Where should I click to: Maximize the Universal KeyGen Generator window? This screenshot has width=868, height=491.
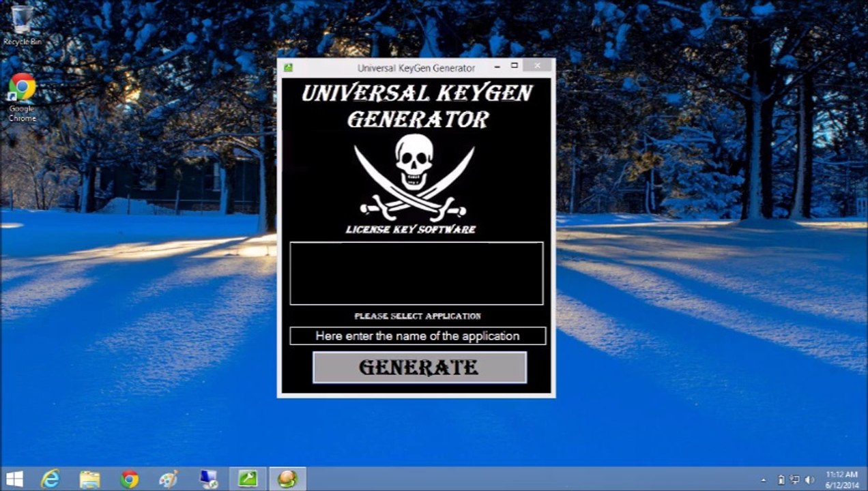click(515, 66)
